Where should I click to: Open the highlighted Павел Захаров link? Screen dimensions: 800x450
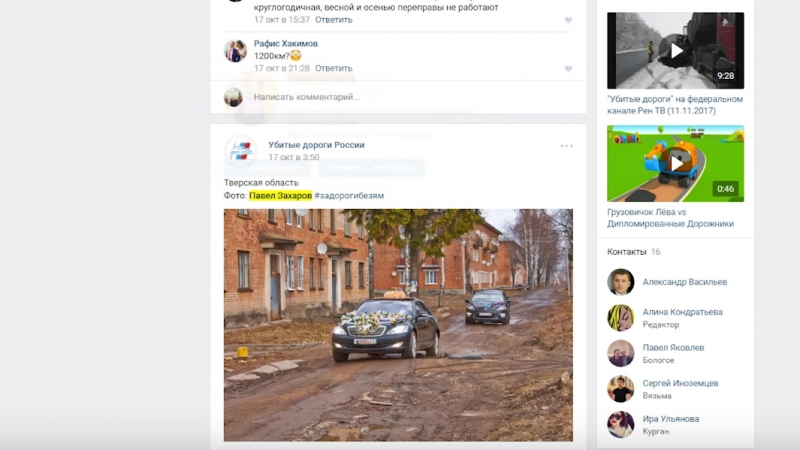[280, 196]
